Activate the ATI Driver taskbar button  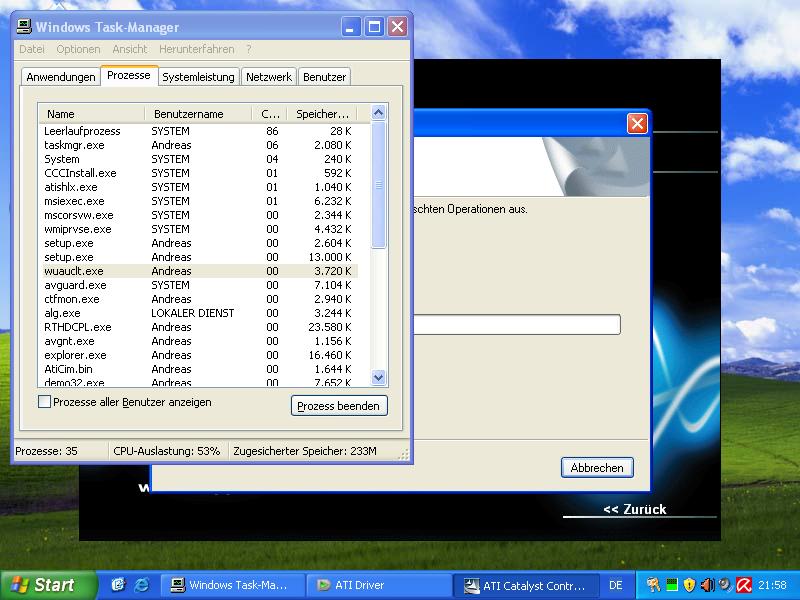click(x=379, y=585)
